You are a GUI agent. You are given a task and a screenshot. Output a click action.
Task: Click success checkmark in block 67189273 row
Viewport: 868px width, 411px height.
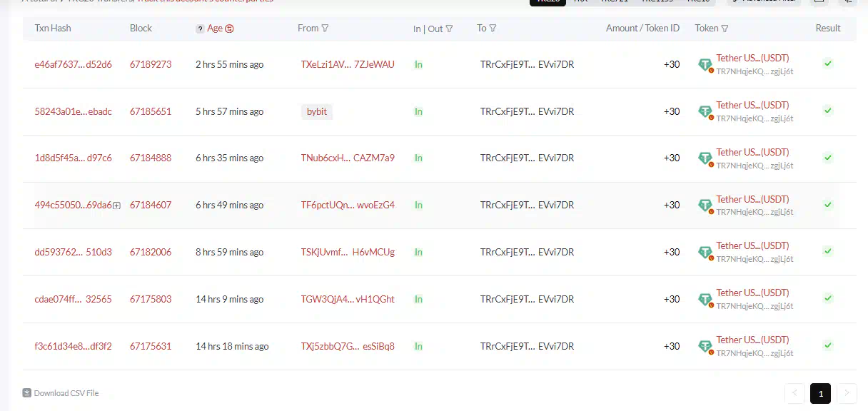coord(828,64)
